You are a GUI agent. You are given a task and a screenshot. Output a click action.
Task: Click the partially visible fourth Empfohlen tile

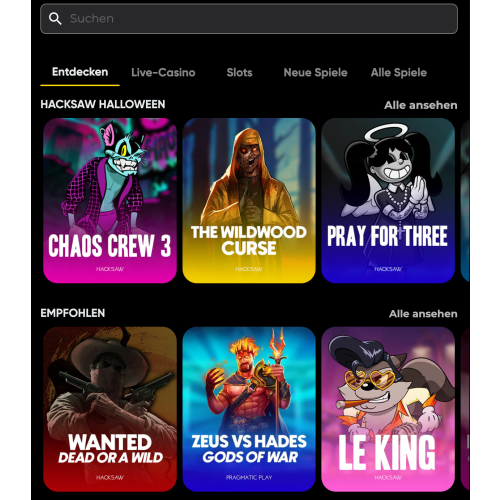(465, 409)
